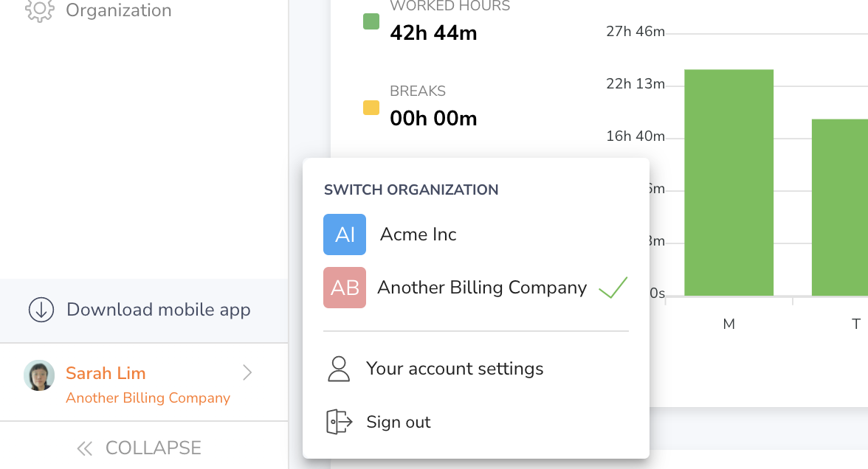Click the double-chevron Collapse icon

click(84, 448)
